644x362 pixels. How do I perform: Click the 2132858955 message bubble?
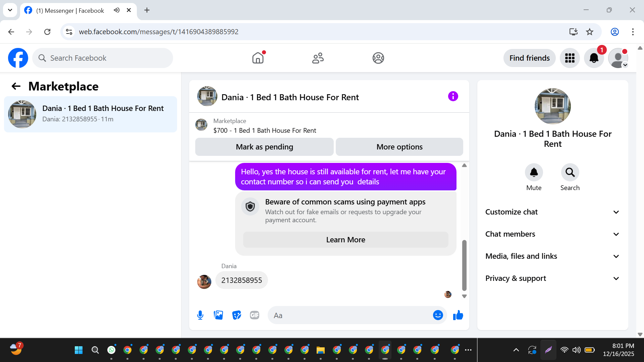[x=241, y=280]
